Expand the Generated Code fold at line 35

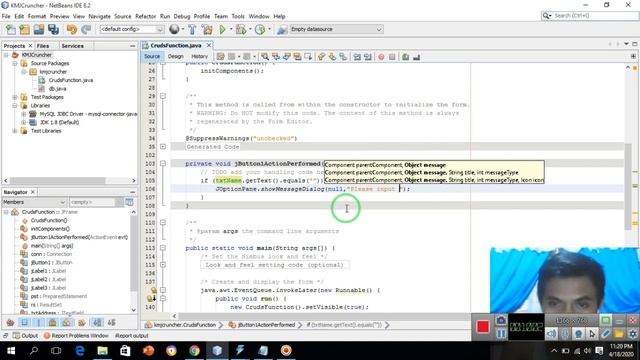pyautogui.click(x=163, y=147)
